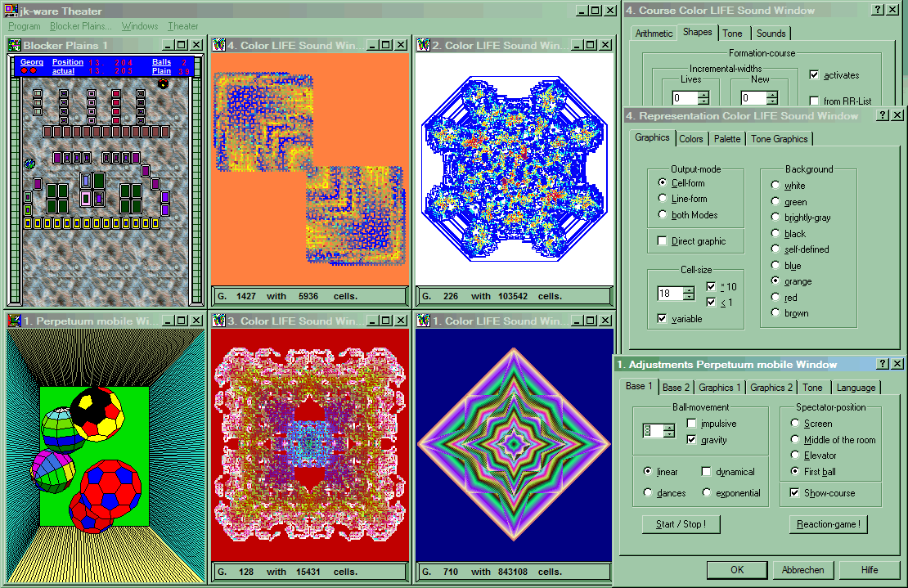Open the Blocker Plains menu
This screenshot has height=588, width=908.
(81, 26)
